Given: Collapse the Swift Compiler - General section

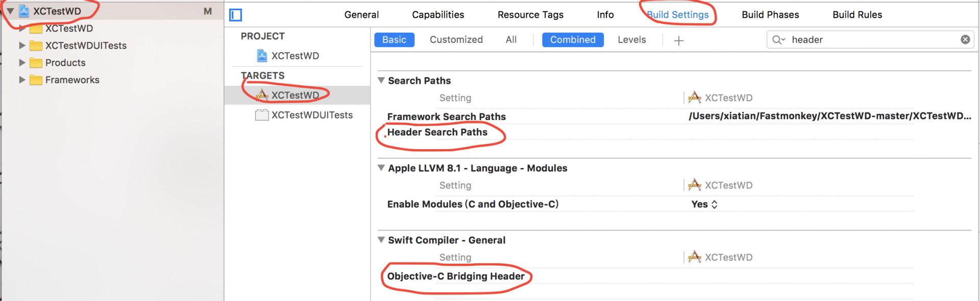Looking at the screenshot, I should coord(381,240).
